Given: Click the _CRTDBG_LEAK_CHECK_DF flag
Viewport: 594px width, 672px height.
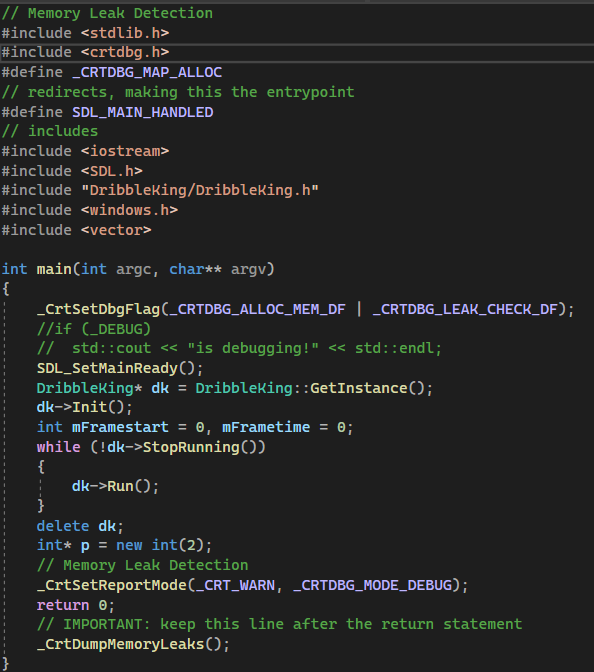Looking at the screenshot, I should (x=465, y=309).
